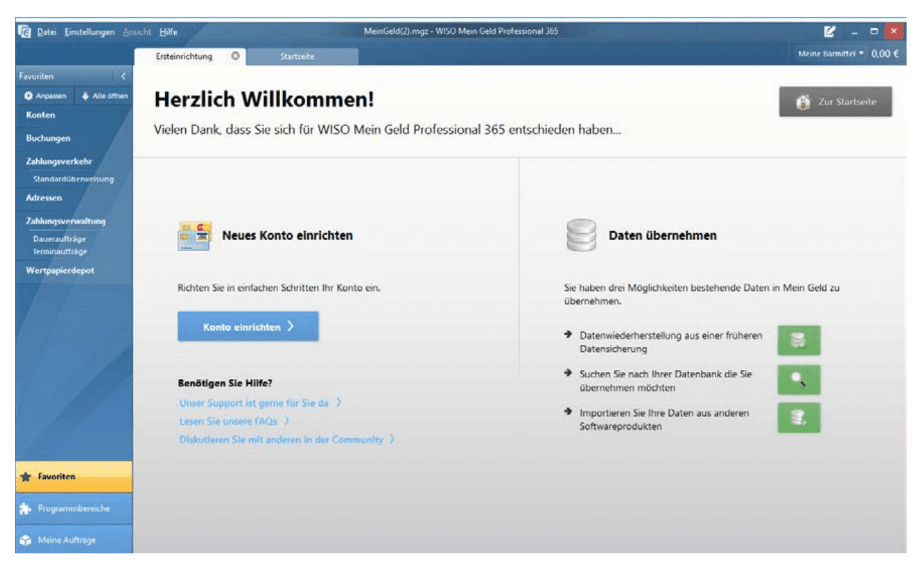Click the Zur Startseite button

click(835, 101)
